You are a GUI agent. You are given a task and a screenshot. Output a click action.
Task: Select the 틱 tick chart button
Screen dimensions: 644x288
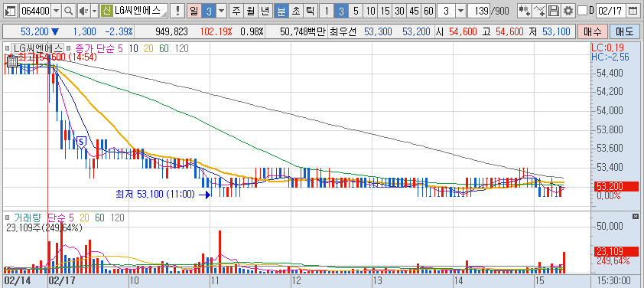(310, 11)
